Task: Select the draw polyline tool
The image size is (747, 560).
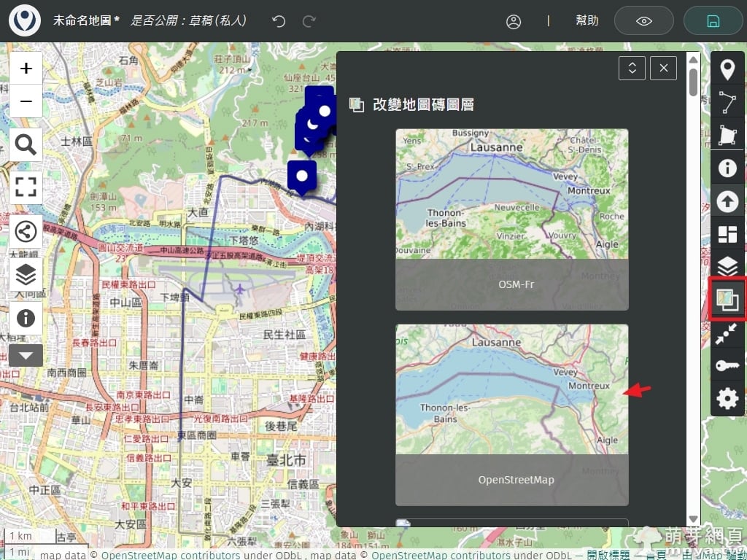Action: coord(727,103)
